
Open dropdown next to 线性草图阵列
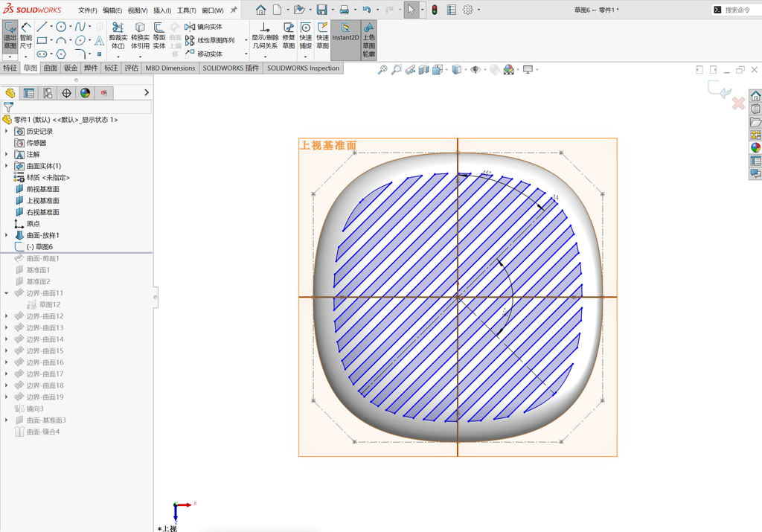(x=246, y=40)
